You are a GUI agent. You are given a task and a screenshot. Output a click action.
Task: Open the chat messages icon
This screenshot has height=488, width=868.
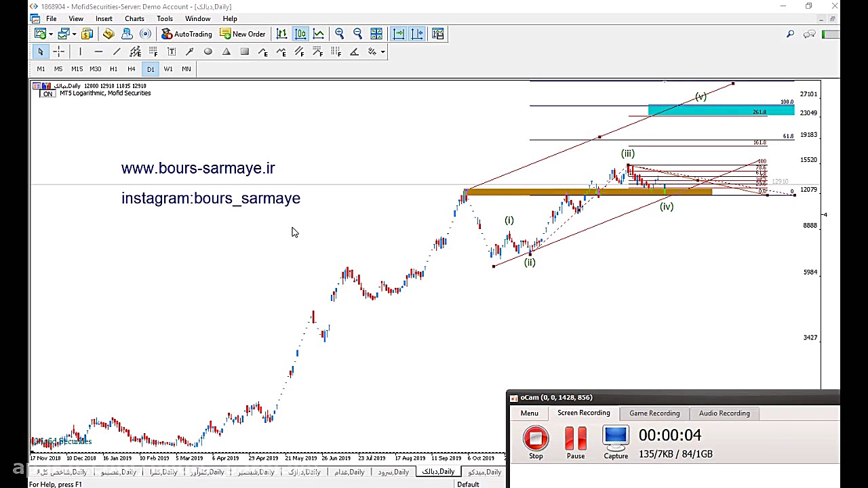(809, 34)
